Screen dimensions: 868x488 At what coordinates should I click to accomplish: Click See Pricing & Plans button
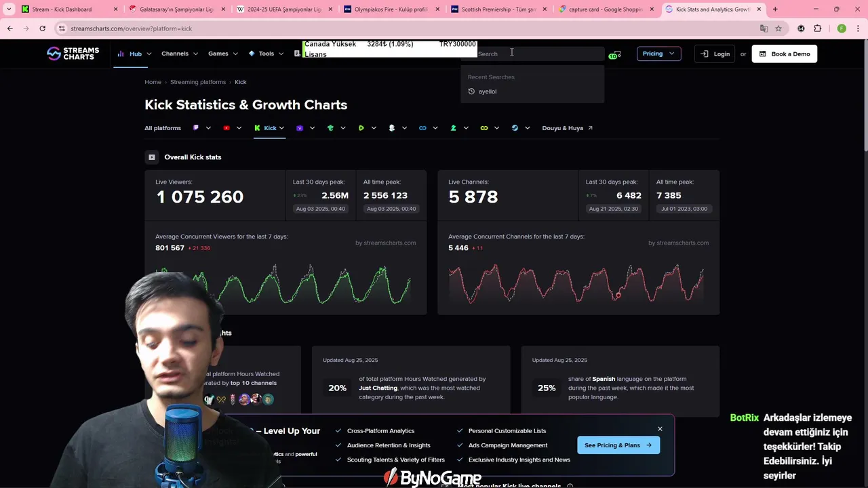tap(618, 445)
